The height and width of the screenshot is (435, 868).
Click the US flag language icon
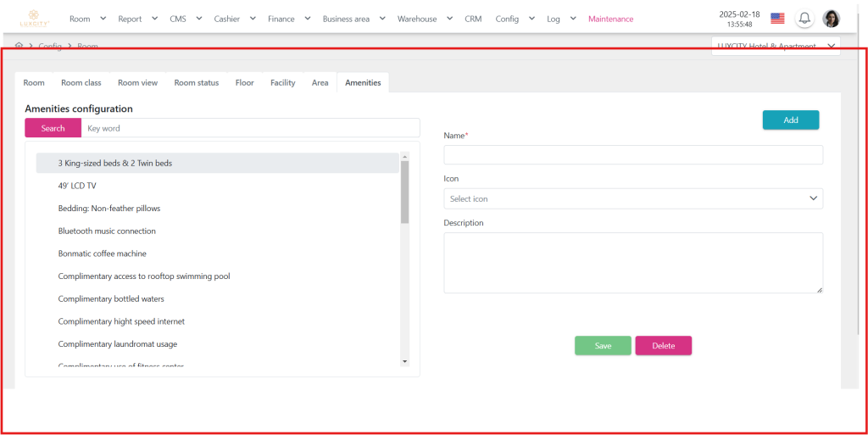click(x=777, y=19)
